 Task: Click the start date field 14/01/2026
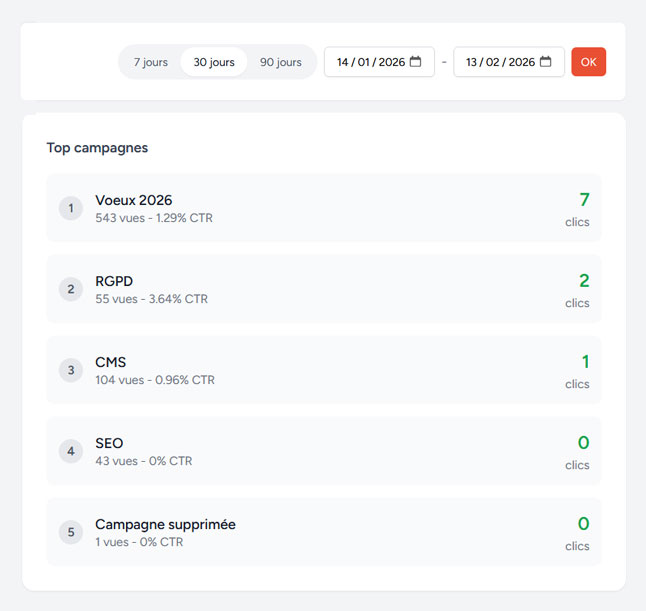click(370, 62)
